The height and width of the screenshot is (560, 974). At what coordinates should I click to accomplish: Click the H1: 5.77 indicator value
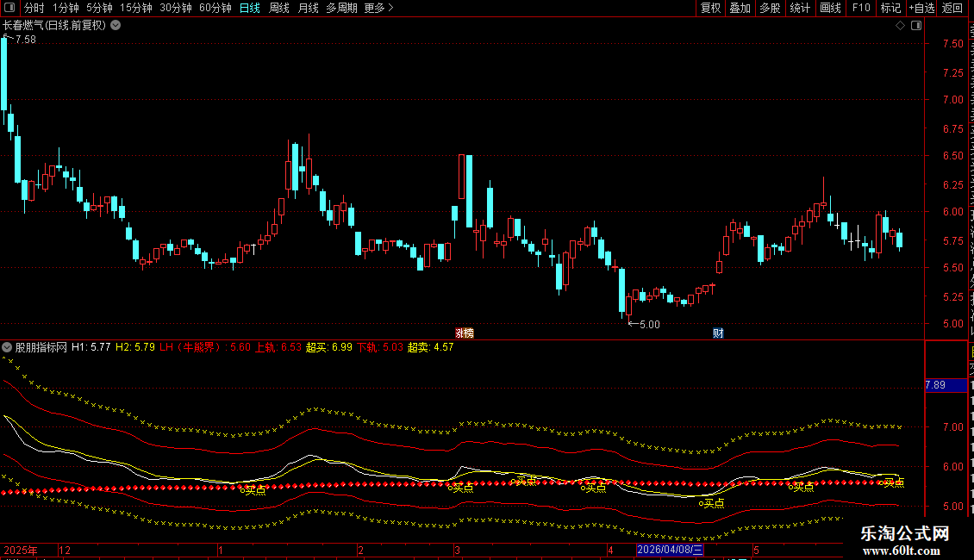pyautogui.click(x=91, y=348)
